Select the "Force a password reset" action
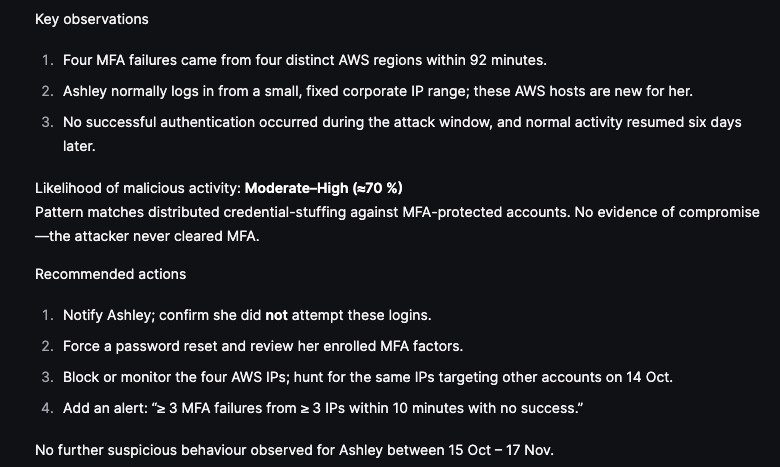 pos(262,346)
